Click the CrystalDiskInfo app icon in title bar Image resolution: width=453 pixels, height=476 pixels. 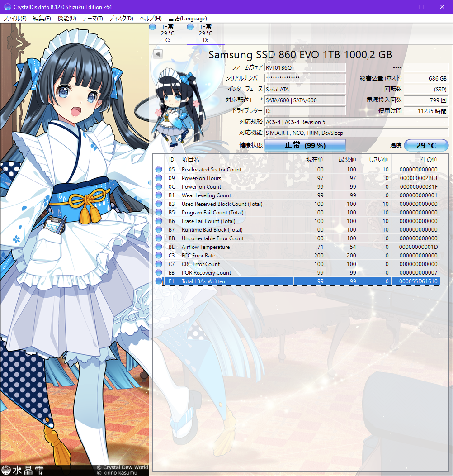tap(8, 7)
